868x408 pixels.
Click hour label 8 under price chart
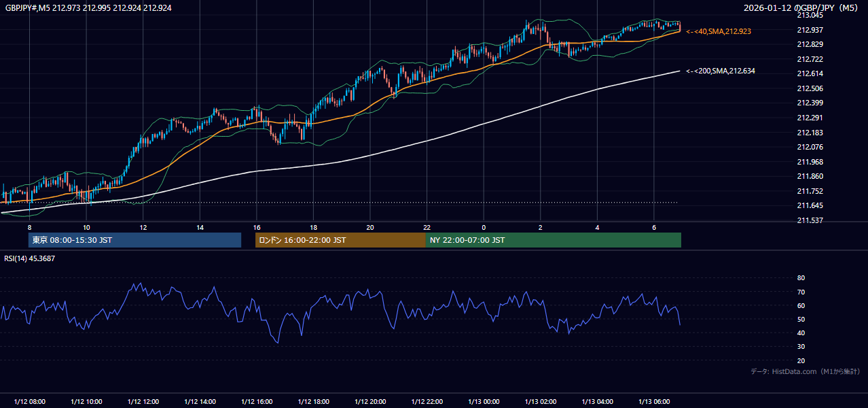tap(29, 227)
